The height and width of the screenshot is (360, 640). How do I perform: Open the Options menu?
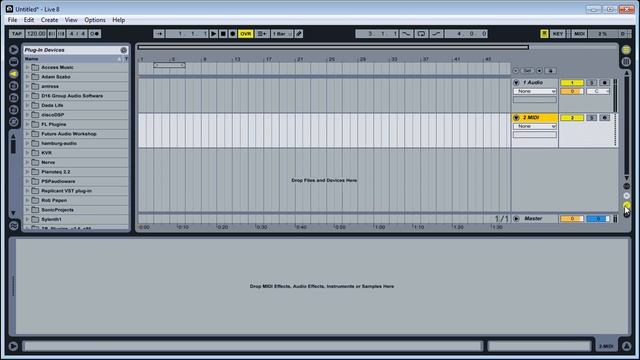(95, 20)
